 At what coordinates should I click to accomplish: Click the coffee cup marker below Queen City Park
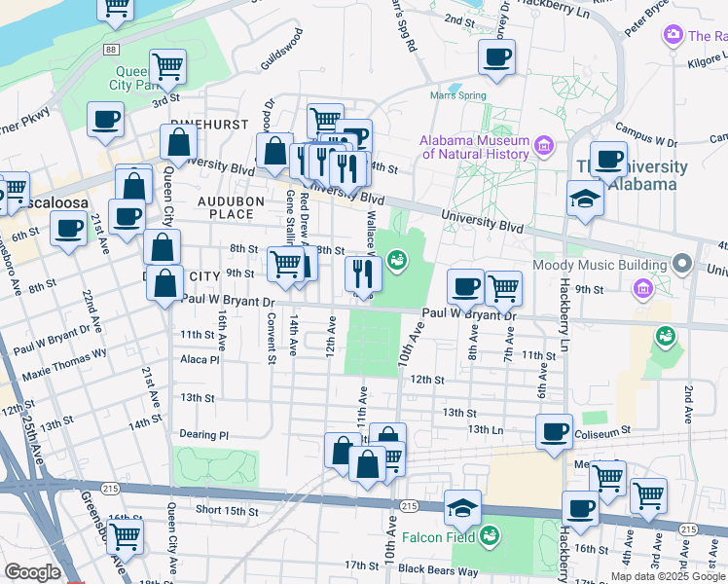(x=105, y=123)
